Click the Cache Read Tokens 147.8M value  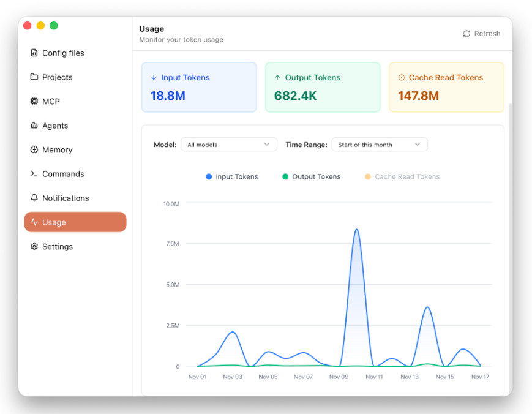pos(418,96)
